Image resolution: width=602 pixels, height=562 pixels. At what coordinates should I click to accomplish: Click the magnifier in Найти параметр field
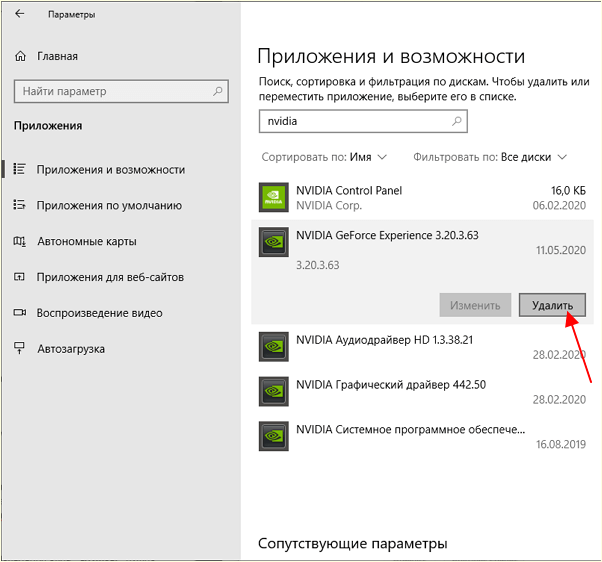point(218,91)
